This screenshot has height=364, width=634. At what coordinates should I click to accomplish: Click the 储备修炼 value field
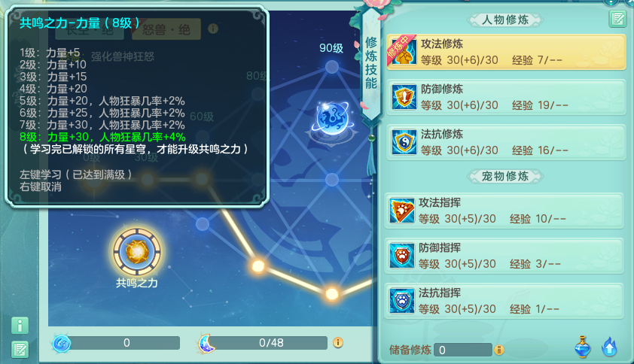462,350
